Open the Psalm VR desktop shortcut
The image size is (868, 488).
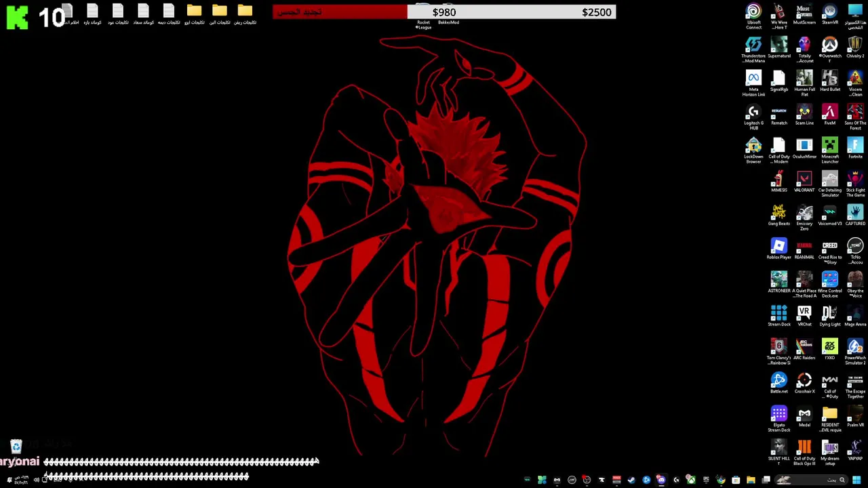click(x=855, y=418)
